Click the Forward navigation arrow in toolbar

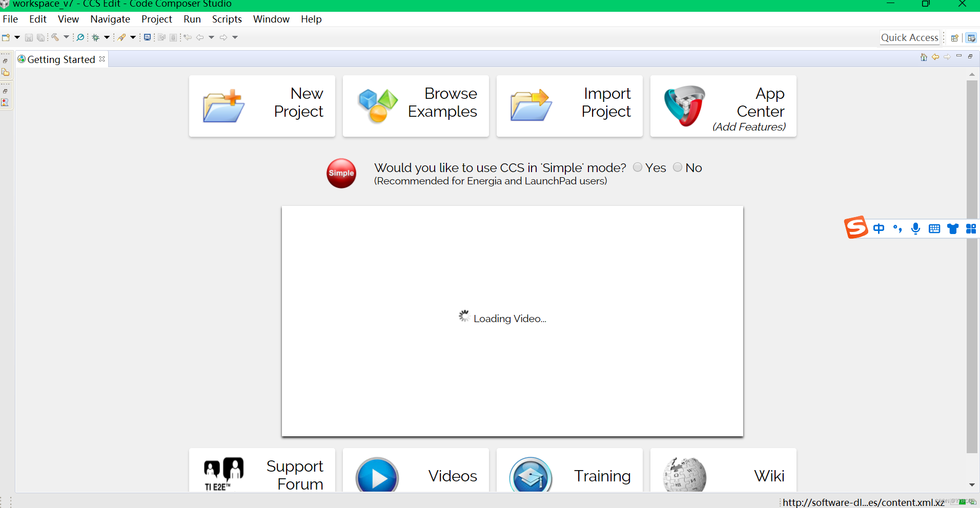(223, 37)
